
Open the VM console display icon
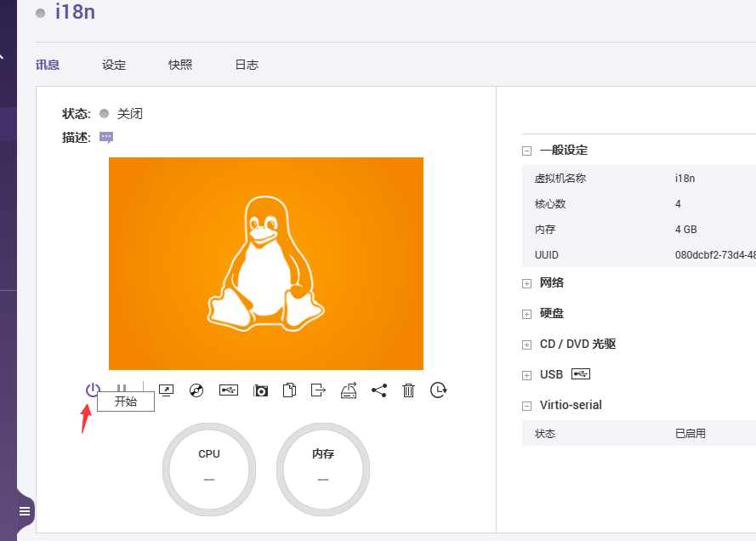tap(167, 390)
